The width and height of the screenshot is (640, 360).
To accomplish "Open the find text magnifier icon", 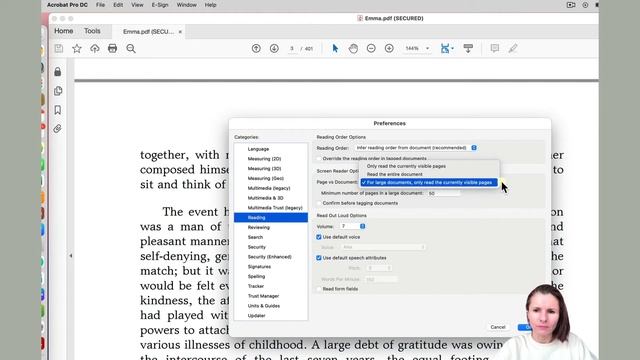I will (131, 49).
